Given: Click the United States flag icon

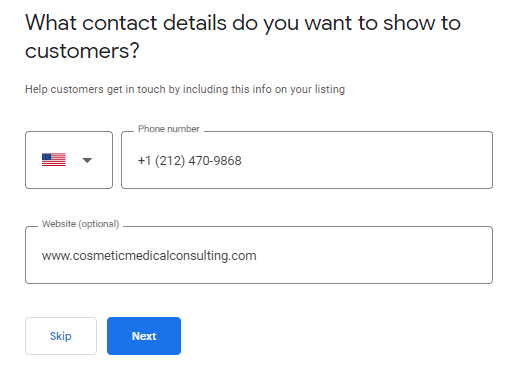Looking at the screenshot, I should coord(54,160).
